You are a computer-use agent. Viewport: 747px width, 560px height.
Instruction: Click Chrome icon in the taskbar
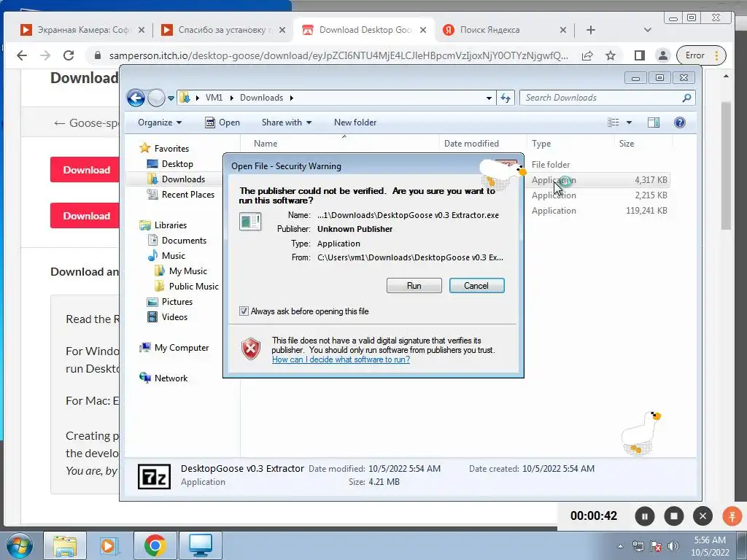155,545
